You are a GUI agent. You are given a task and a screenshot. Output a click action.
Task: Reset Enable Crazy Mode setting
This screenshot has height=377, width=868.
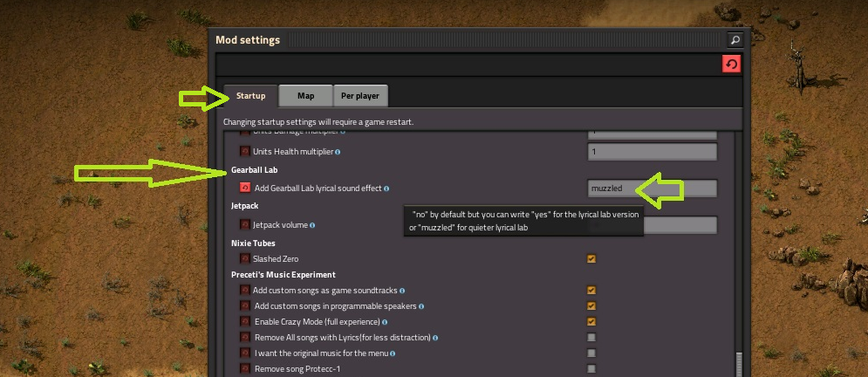tap(244, 322)
